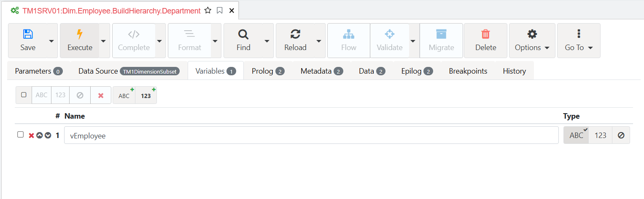This screenshot has width=644, height=199.
Task: Set selected variables to string ABC type
Action: (41, 95)
